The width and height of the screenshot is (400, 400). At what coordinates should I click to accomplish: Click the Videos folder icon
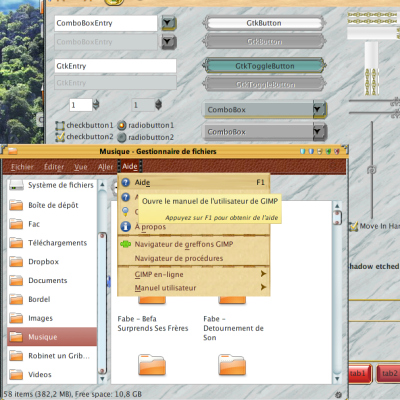[16, 374]
